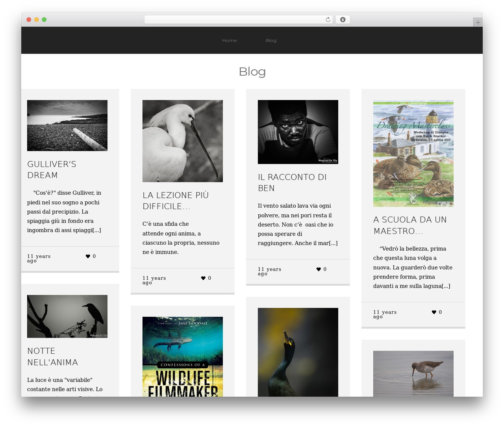504x427 pixels.
Task: Add a new browser tab
Action: coord(478,22)
